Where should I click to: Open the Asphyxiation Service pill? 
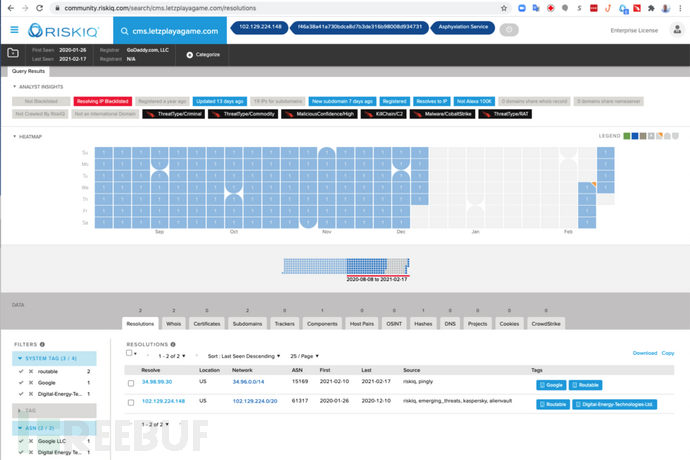(x=463, y=27)
